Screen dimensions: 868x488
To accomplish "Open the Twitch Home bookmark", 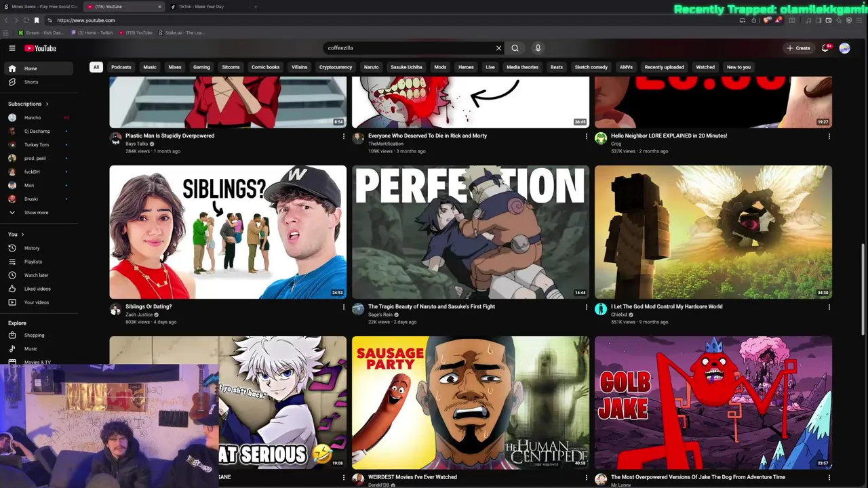I will (x=92, y=33).
